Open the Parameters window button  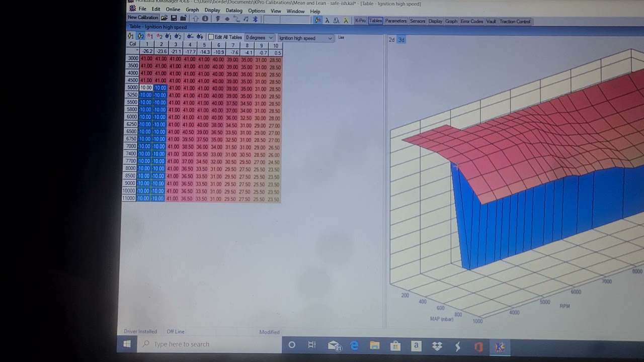point(396,21)
